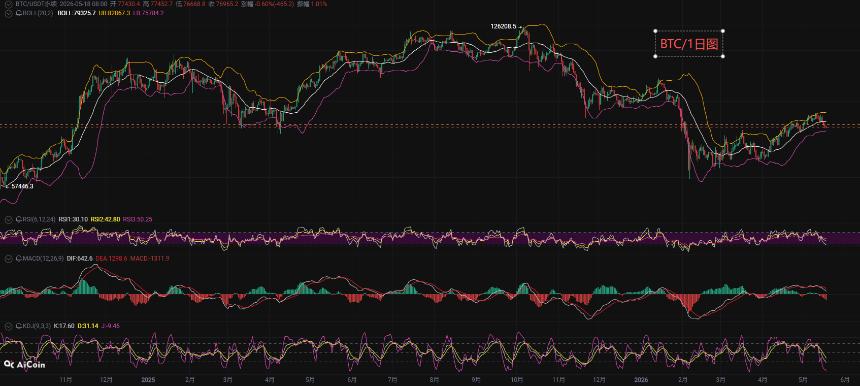860x386 pixels.
Task: Click the 2026 label on time axis
Action: 641,379
